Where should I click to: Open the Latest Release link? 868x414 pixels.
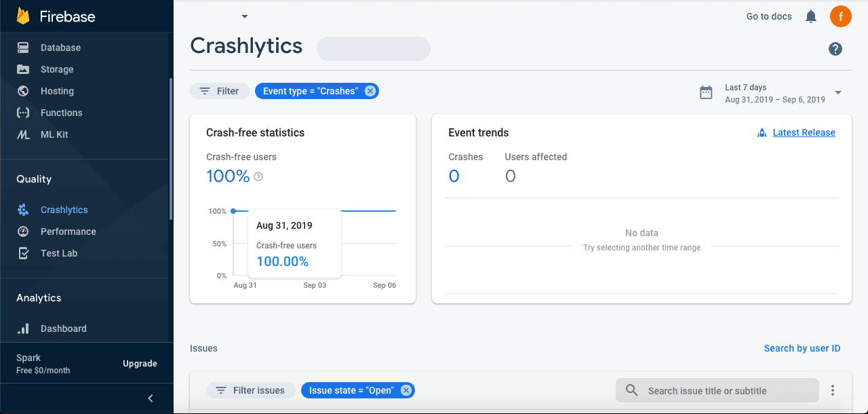point(804,132)
